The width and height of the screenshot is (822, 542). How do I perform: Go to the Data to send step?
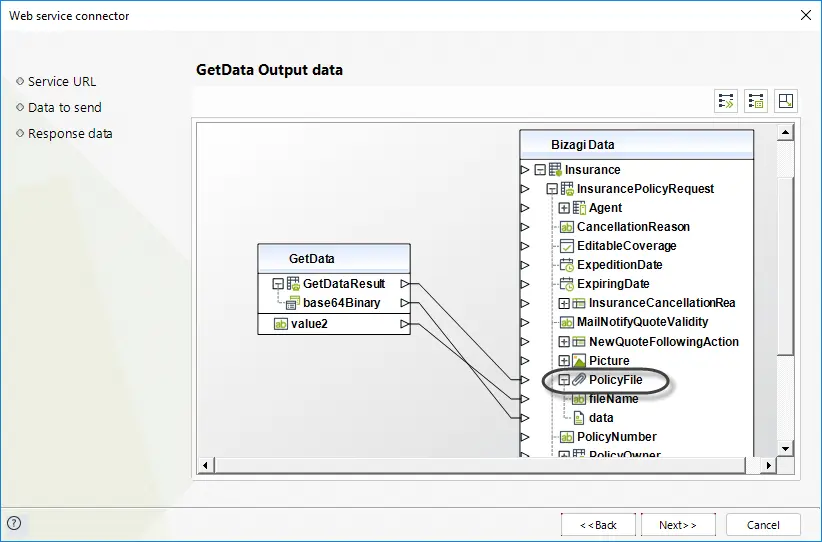pyautogui.click(x=64, y=107)
